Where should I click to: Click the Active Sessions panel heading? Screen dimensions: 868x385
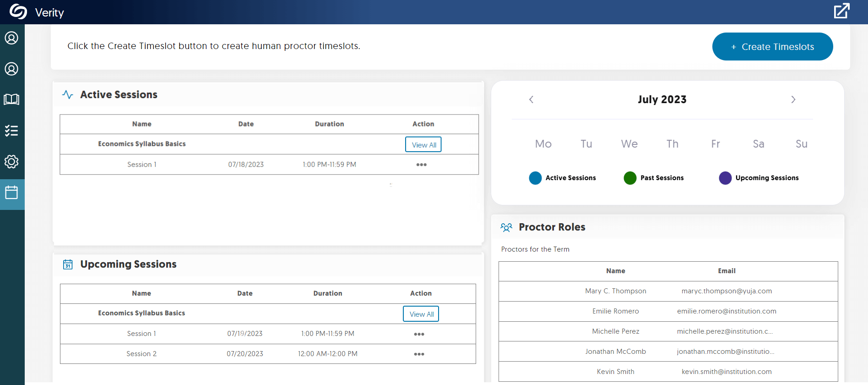[x=119, y=95]
